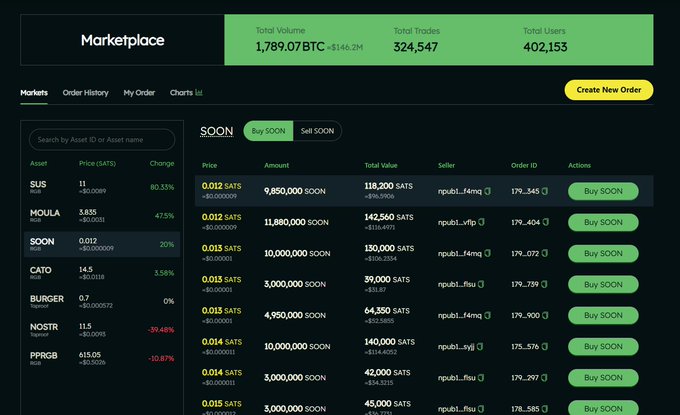Select SOON asset in market list
This screenshot has width=680, height=415.
point(102,244)
